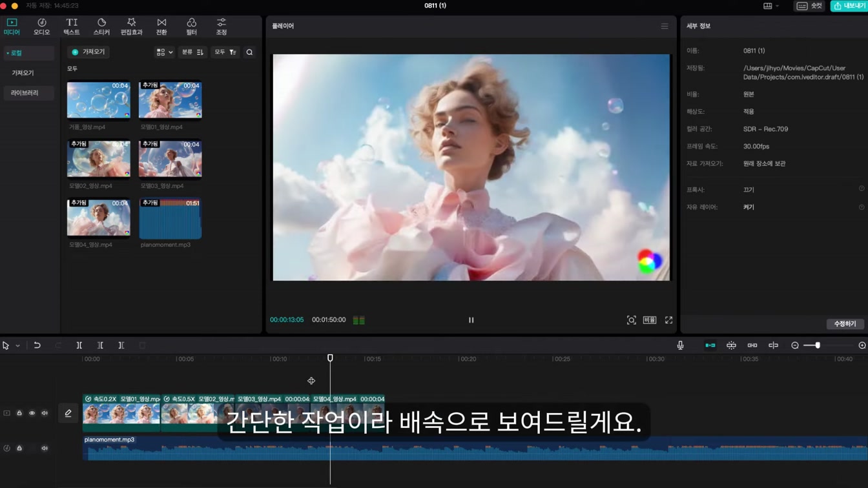Hide the video track with eye icon

[x=32, y=413]
